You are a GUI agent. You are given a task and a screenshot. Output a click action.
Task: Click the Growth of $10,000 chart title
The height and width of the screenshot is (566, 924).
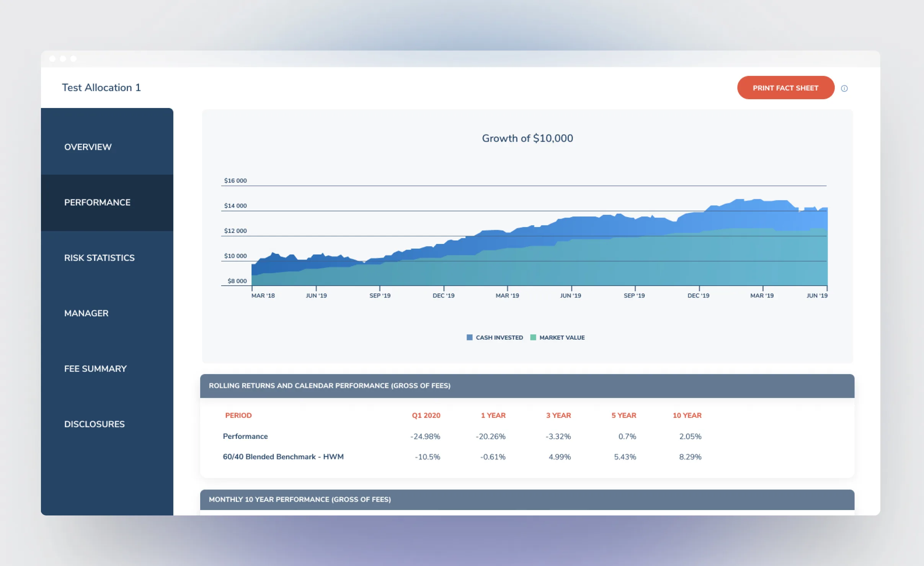(527, 138)
